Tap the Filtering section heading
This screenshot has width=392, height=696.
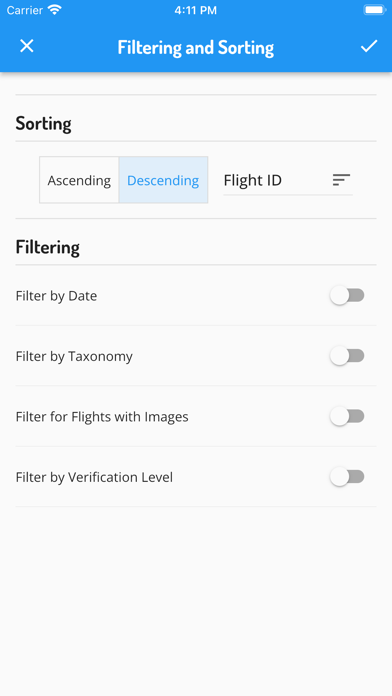48,247
